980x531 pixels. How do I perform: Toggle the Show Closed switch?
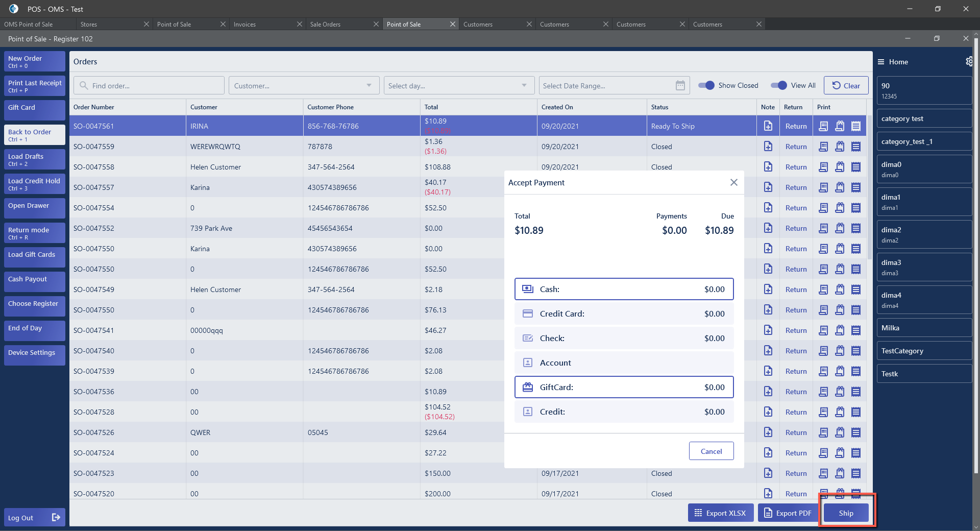[x=706, y=86]
